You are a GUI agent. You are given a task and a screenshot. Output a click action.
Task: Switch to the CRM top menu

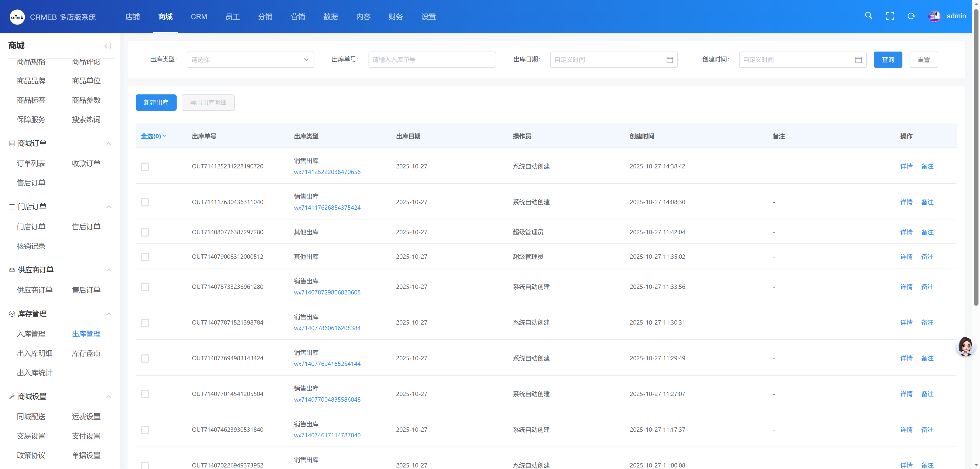199,17
